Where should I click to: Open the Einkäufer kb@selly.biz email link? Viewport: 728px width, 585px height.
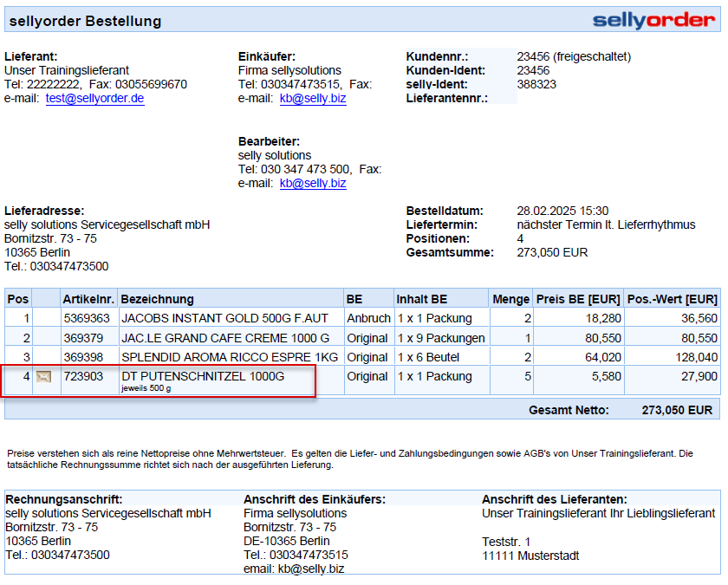312,98
